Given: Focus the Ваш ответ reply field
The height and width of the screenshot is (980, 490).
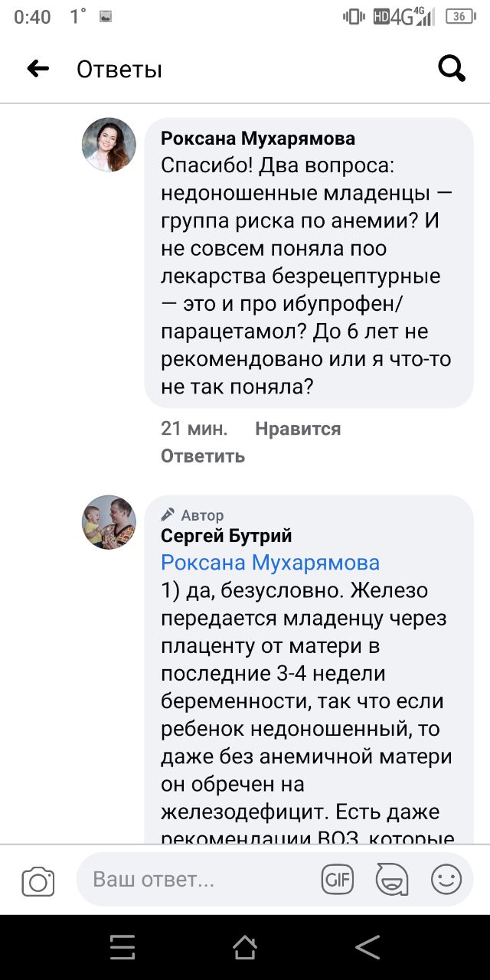Looking at the screenshot, I should tap(199, 880).
